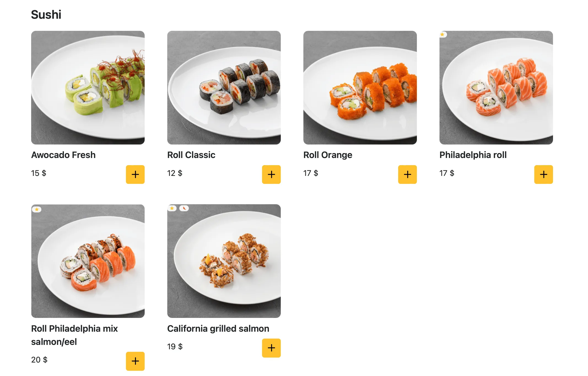588x376 pixels.
Task: Click the Sushi category heading
Action: coord(46,15)
